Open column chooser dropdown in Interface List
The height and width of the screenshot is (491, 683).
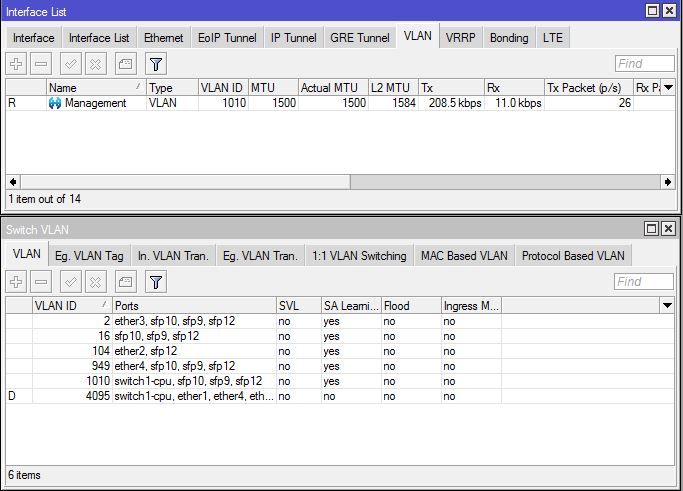(x=668, y=88)
